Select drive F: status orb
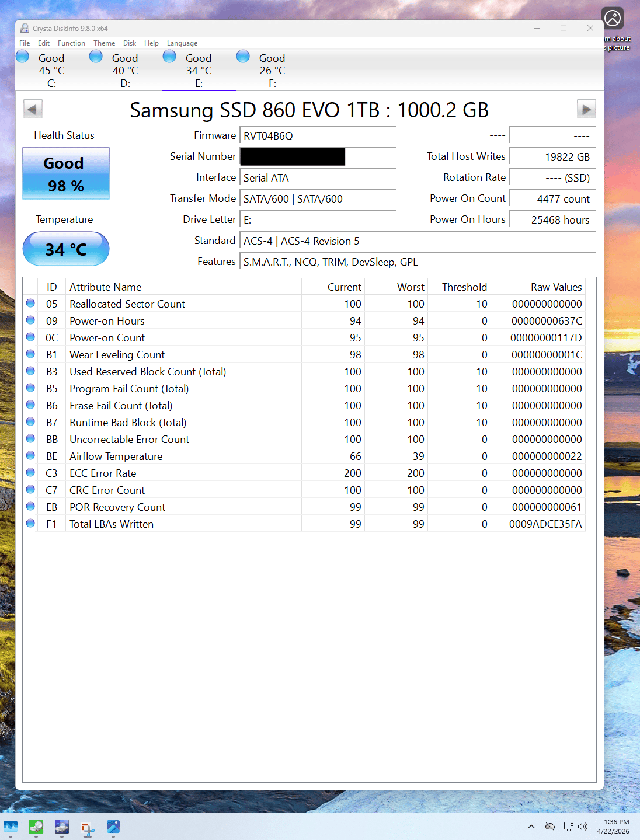 (x=243, y=57)
